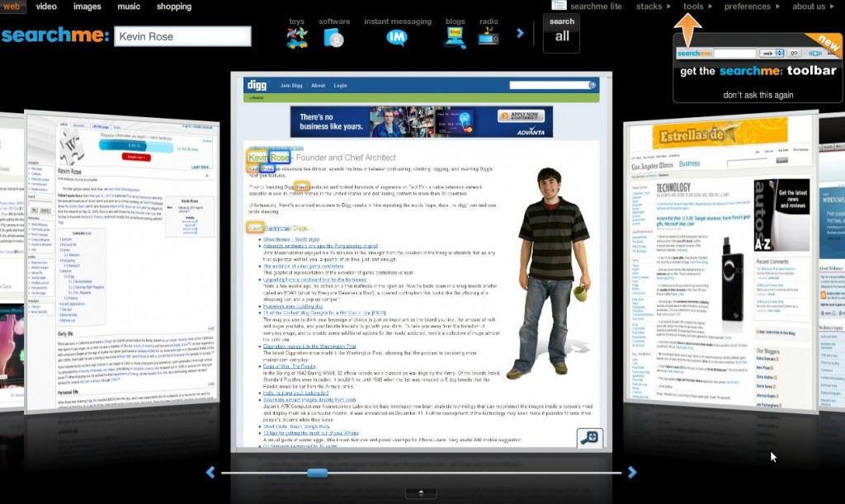Select the software disc category icon

pyautogui.click(x=333, y=38)
